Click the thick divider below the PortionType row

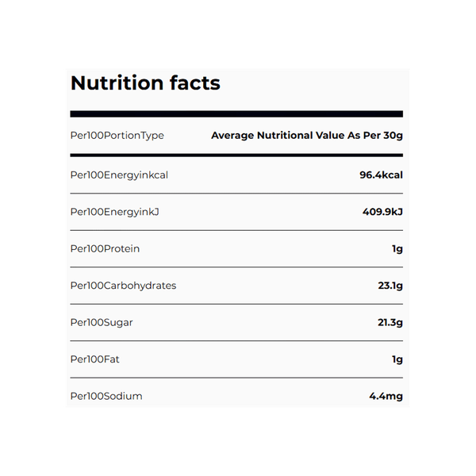coord(236,155)
